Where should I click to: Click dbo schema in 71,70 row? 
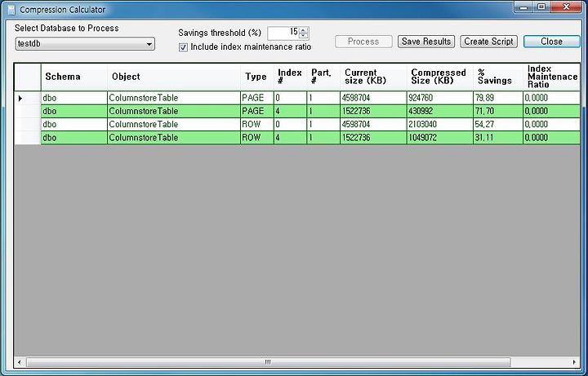click(73, 111)
